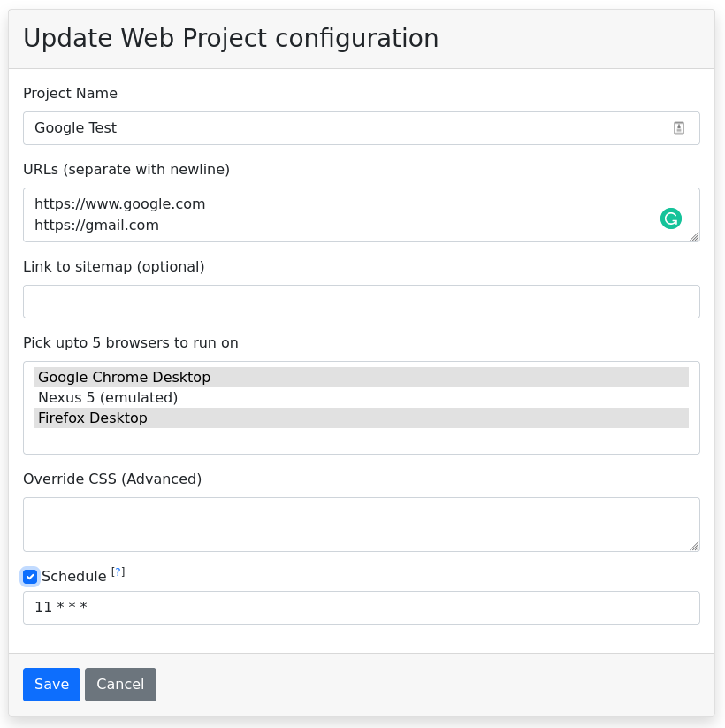Click the https://www.google.com line in URLs
The image size is (725, 728).
pos(120,204)
